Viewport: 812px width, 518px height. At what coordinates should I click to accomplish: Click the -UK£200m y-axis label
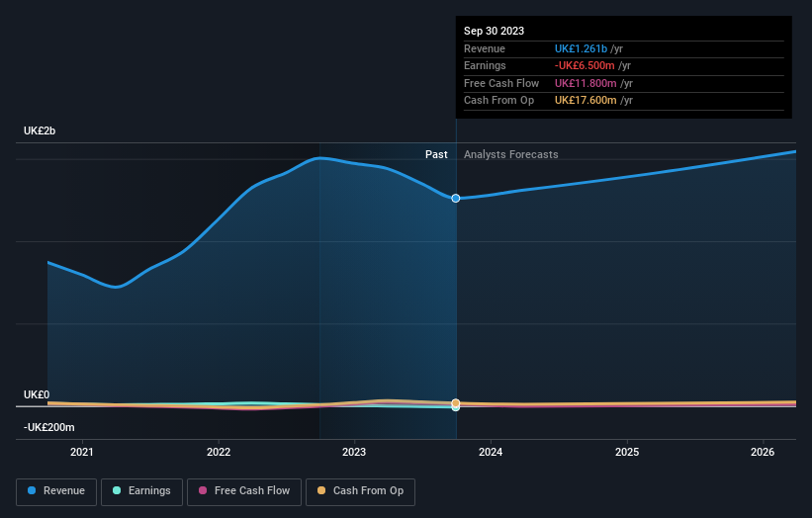point(49,427)
